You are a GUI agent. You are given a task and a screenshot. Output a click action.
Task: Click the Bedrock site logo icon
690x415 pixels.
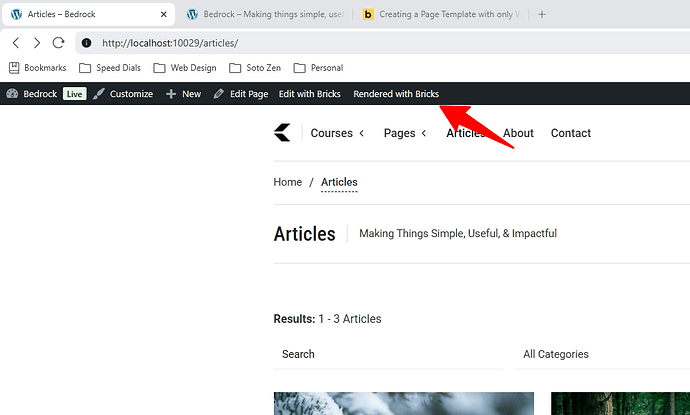(x=282, y=133)
